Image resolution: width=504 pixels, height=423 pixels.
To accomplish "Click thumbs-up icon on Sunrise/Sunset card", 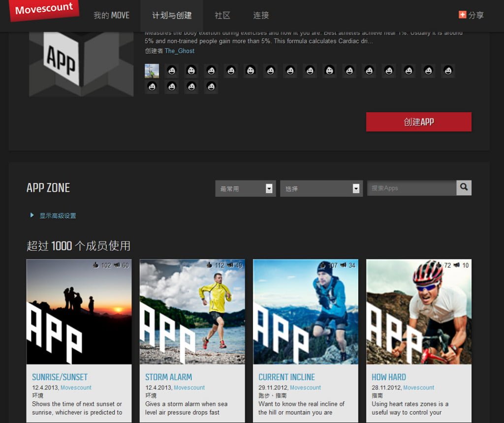I will 95,265.
